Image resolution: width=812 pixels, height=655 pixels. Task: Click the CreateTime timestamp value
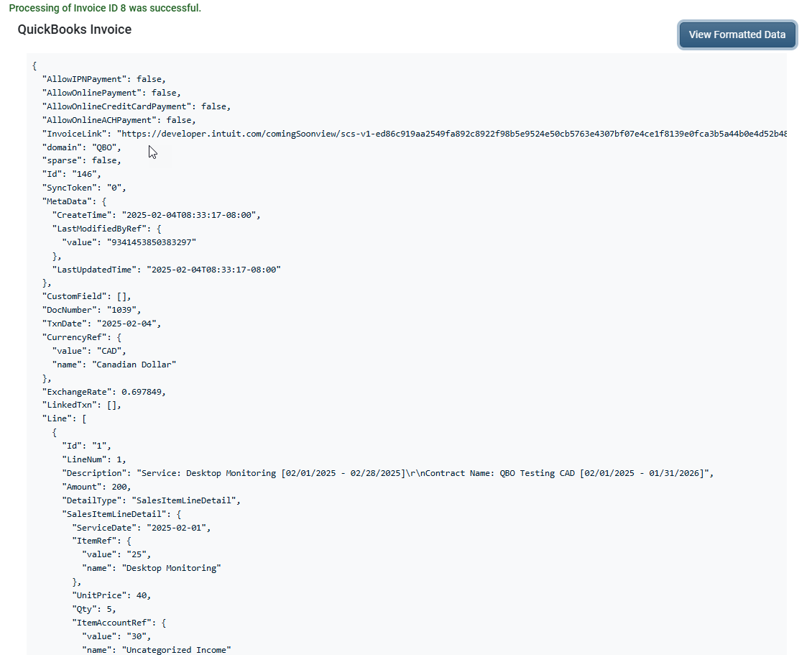(190, 215)
